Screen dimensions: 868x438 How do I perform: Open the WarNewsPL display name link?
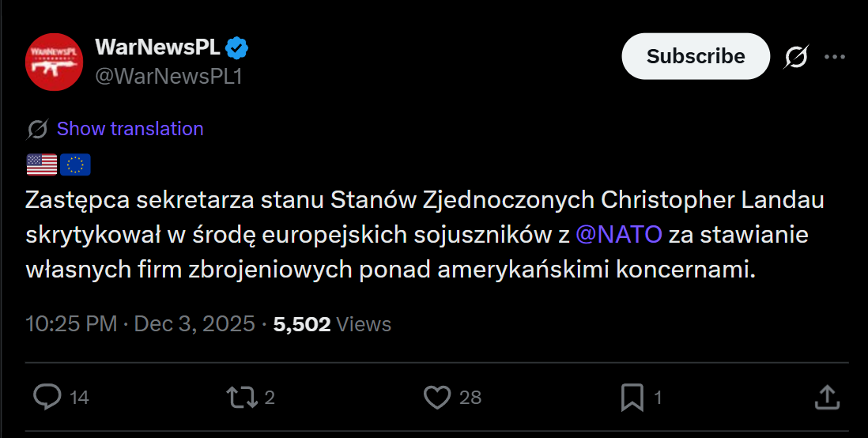point(157,48)
